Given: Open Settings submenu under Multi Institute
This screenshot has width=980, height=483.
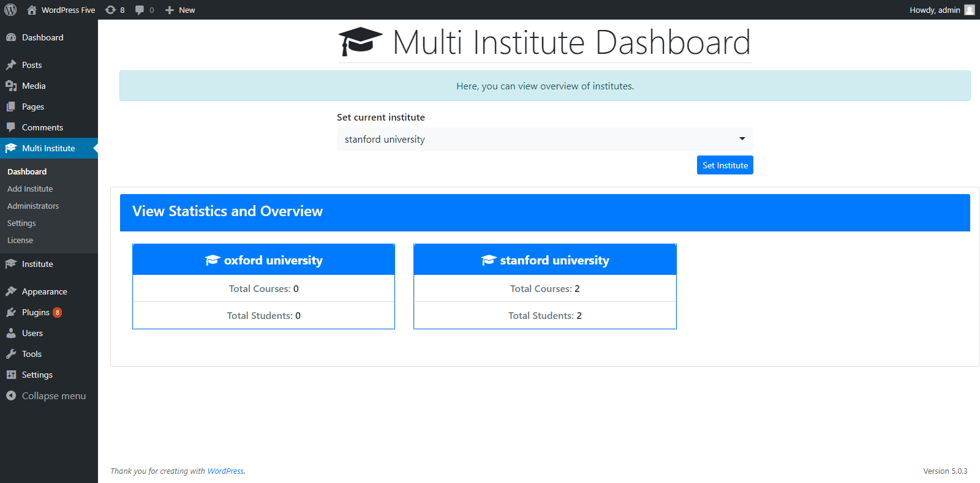Looking at the screenshot, I should 21,223.
